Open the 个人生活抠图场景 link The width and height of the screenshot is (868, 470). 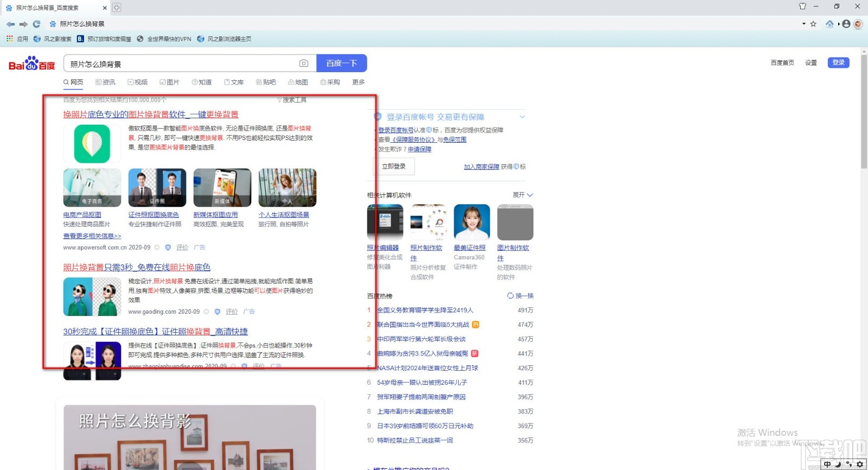(x=284, y=215)
